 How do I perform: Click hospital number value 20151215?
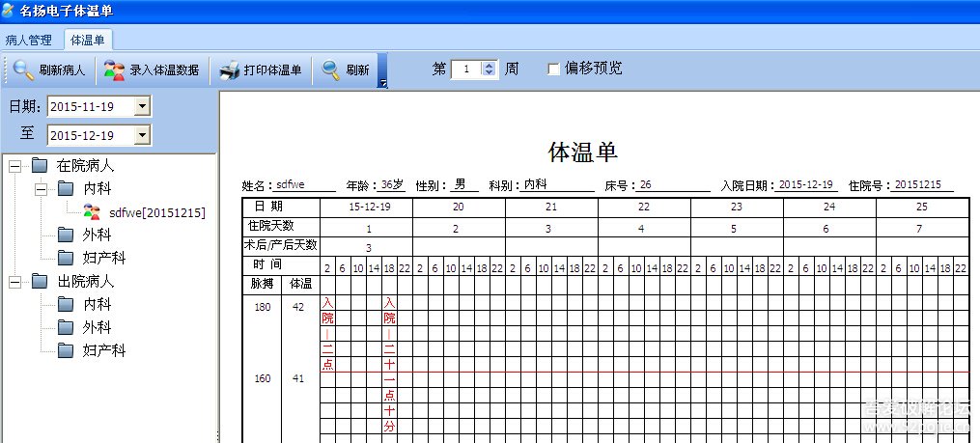click(917, 185)
